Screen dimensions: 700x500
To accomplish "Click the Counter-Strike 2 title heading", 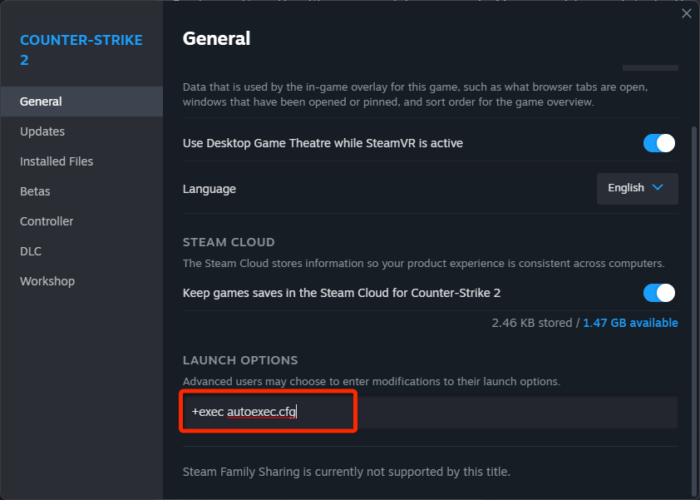I will click(81, 50).
